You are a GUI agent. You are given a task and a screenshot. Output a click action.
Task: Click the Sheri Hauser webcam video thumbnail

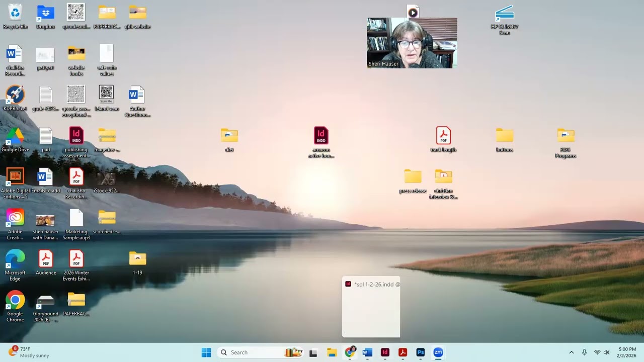(412, 43)
